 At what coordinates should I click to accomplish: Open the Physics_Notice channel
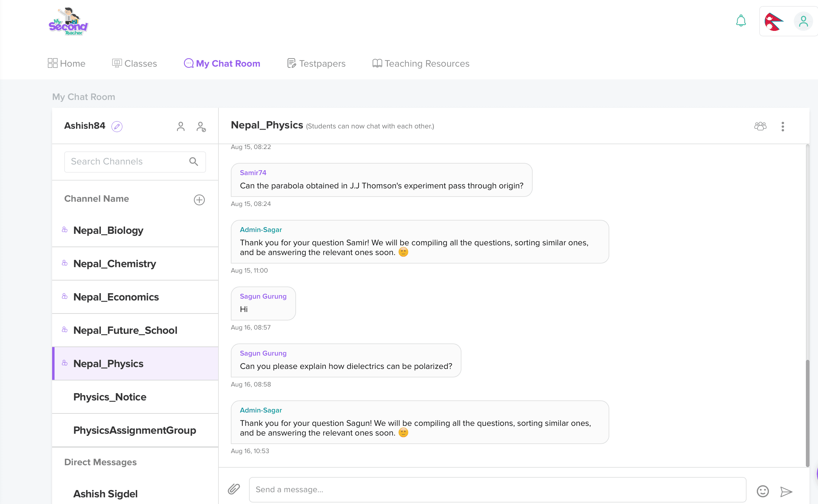coord(135,397)
